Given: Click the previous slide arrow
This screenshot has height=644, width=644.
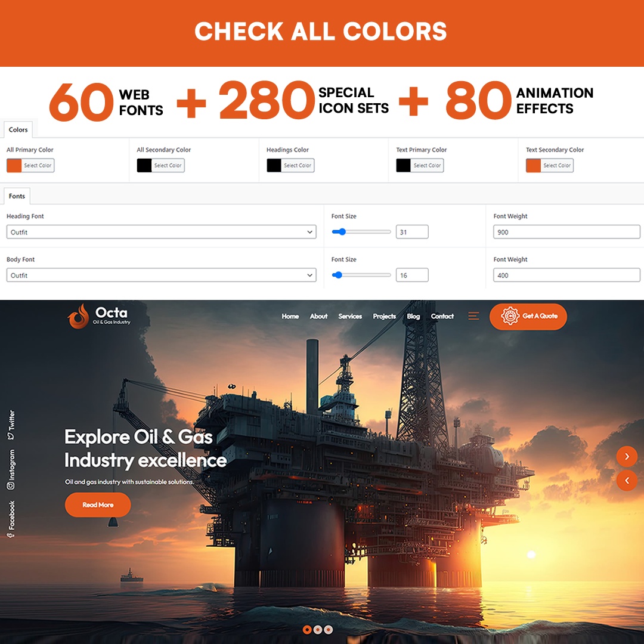Looking at the screenshot, I should (x=627, y=480).
